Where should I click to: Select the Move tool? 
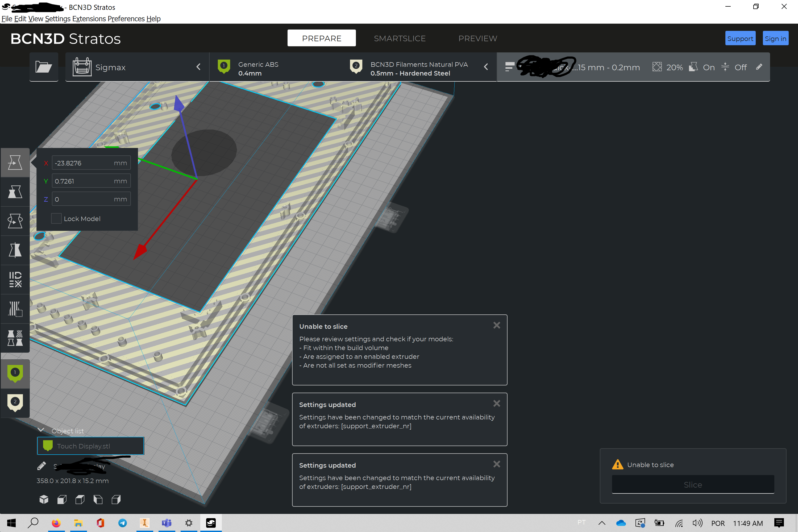15,162
